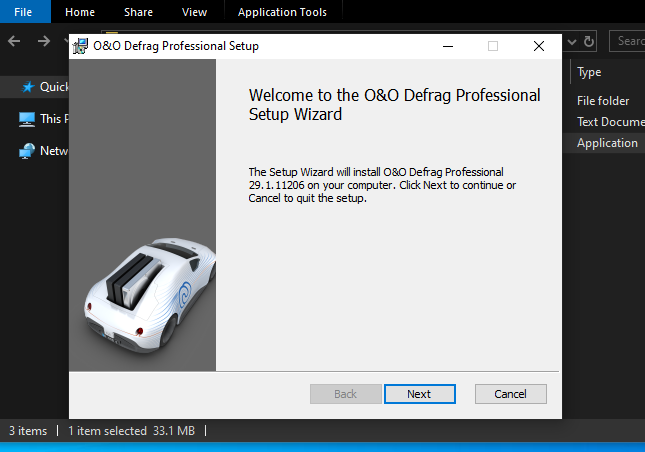The height and width of the screenshot is (452, 645).
Task: Switch to the Share ribbon tab
Action: pos(138,12)
